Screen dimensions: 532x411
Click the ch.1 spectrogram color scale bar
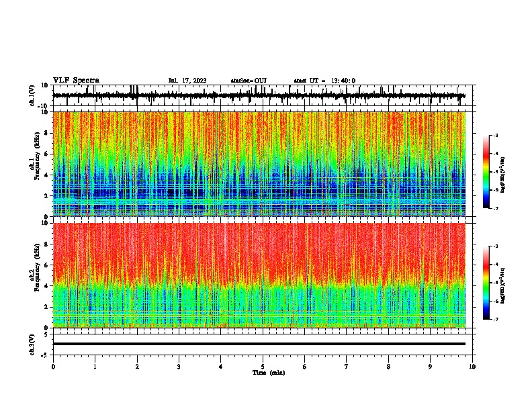[486, 172]
